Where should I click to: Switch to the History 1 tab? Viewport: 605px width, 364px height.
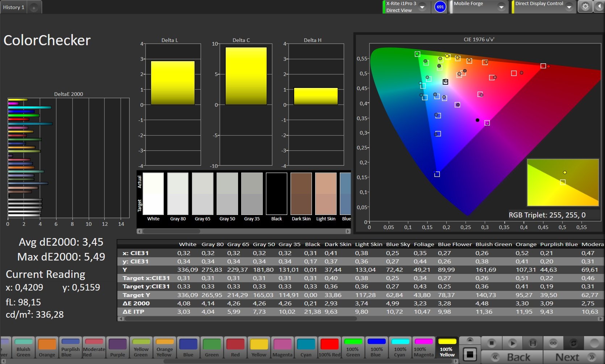coord(13,7)
